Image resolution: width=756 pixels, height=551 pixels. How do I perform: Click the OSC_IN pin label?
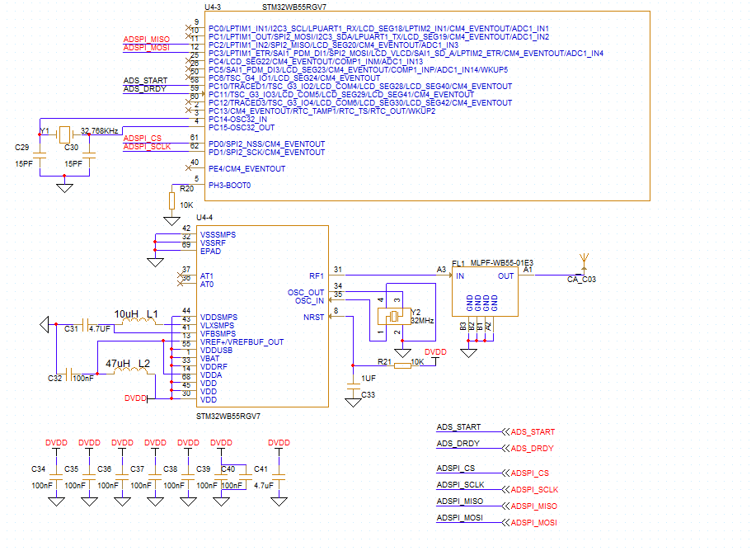click(x=309, y=300)
